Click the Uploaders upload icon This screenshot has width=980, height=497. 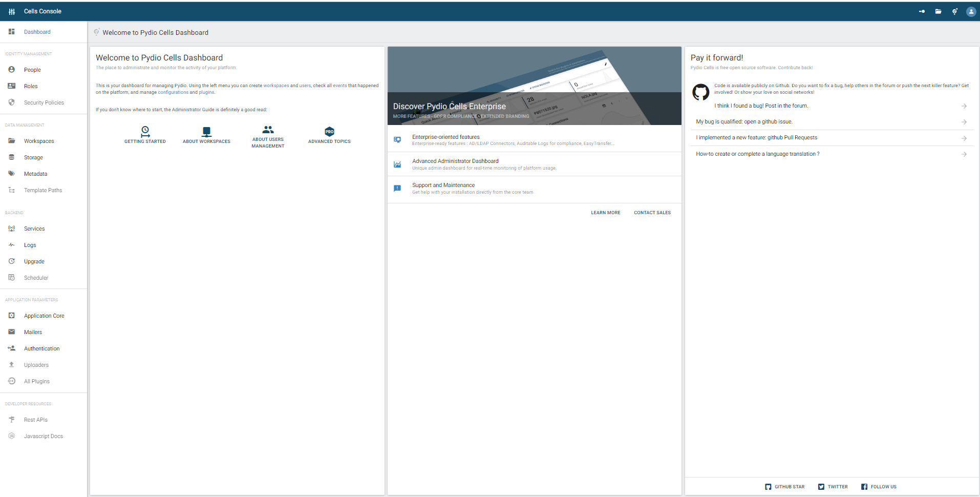coord(11,365)
